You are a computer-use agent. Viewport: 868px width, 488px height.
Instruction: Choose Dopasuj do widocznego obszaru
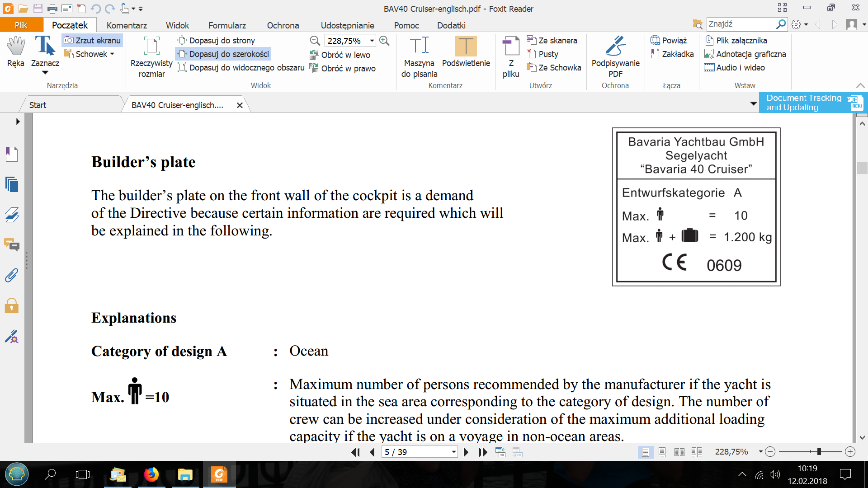(x=241, y=67)
